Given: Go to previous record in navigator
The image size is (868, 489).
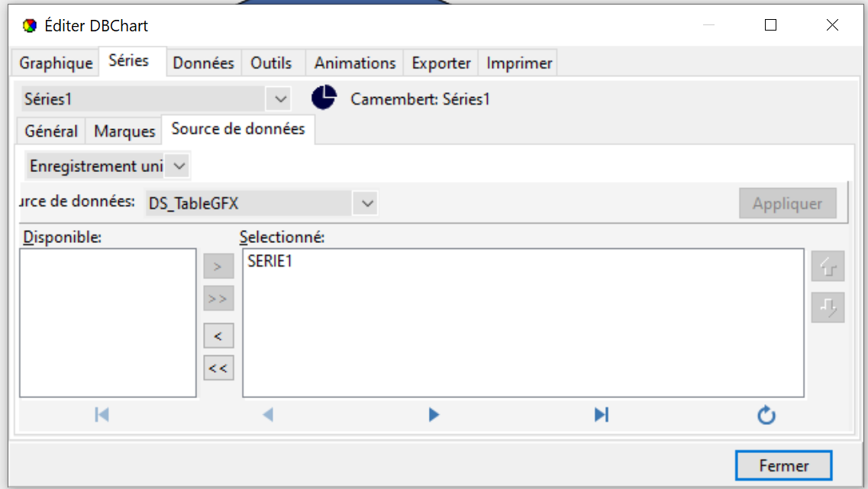Looking at the screenshot, I should coord(268,415).
